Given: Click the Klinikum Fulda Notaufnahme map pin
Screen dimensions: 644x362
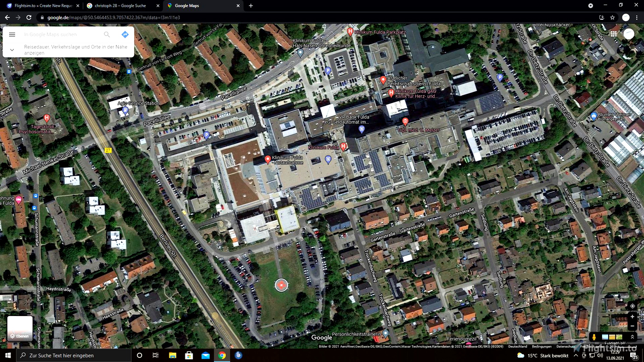Looking at the screenshot, I should 268,160.
